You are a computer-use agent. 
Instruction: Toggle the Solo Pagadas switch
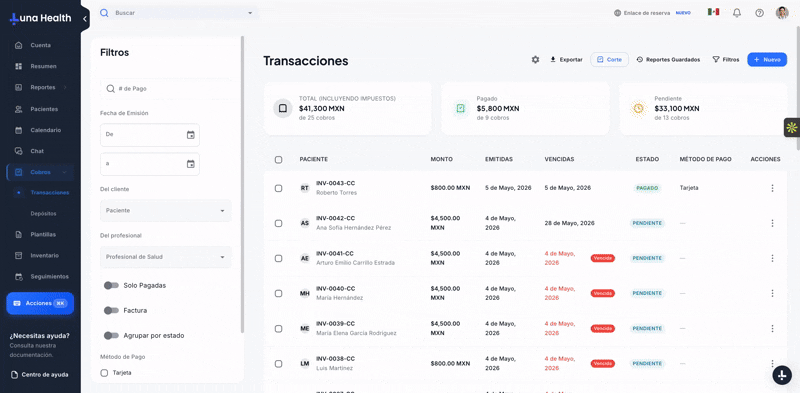point(111,285)
